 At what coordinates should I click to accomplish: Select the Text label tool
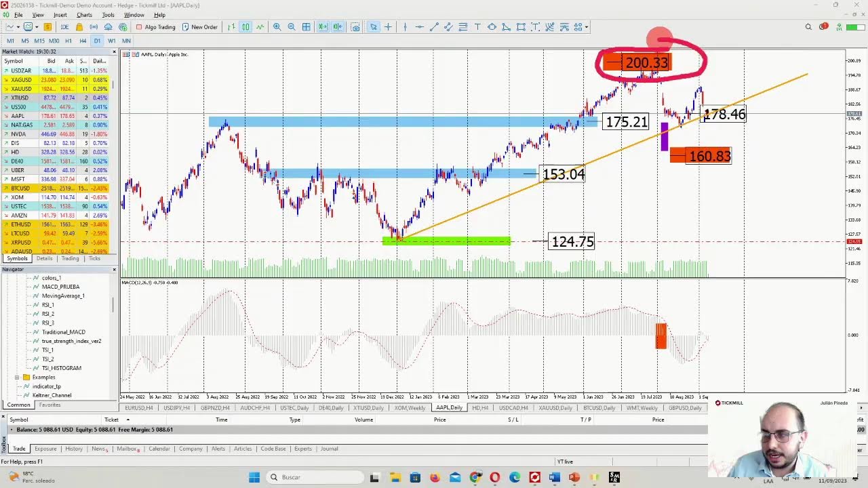pyautogui.click(x=477, y=27)
